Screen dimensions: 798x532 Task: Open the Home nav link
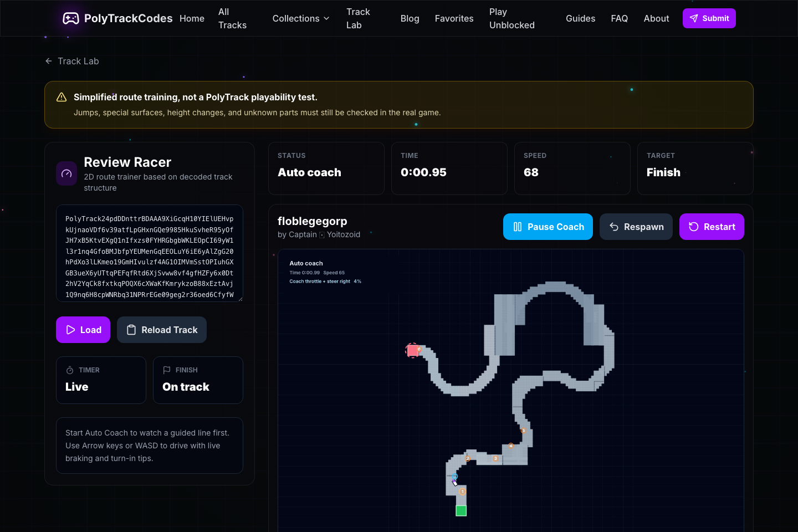pos(192,18)
